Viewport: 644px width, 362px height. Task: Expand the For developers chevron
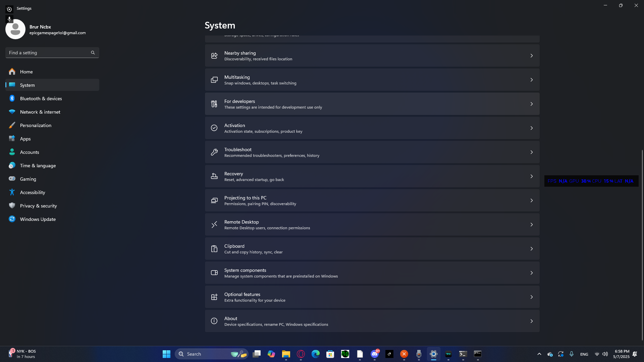[531, 104]
